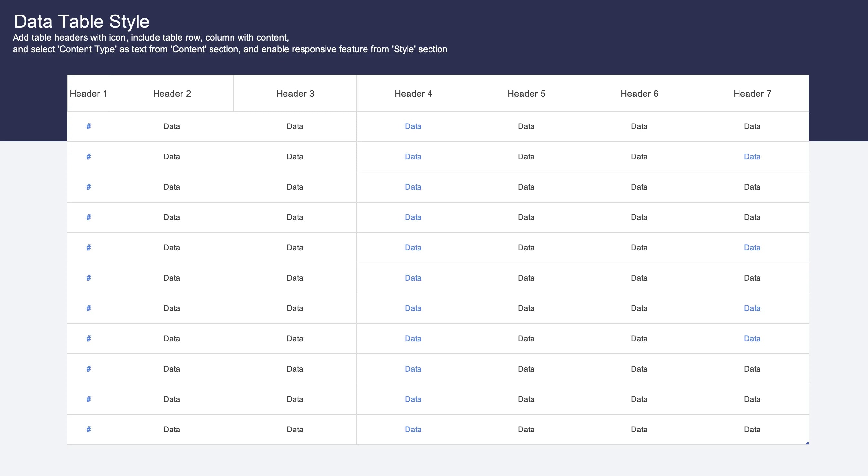868x476 pixels.
Task: Open the # link in last row
Action: 88,429
